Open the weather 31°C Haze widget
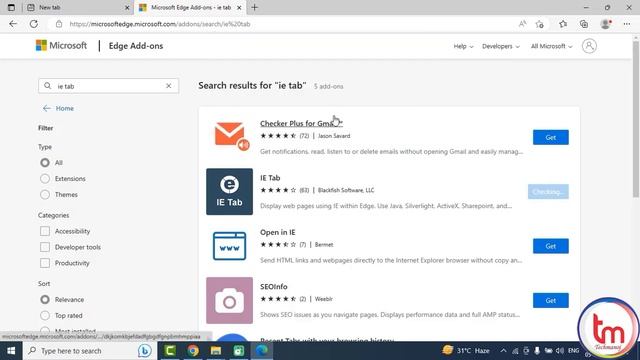Screen dimensions: 640x360 point(466,351)
